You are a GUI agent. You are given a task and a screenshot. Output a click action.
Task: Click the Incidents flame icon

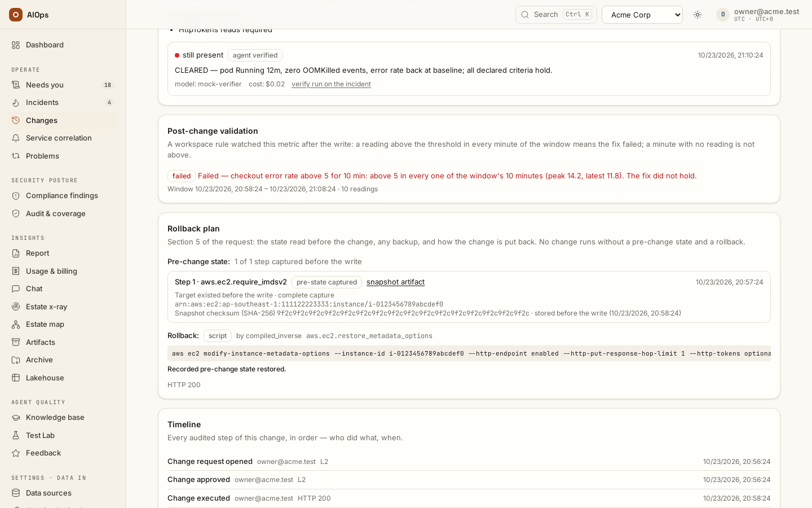16,103
